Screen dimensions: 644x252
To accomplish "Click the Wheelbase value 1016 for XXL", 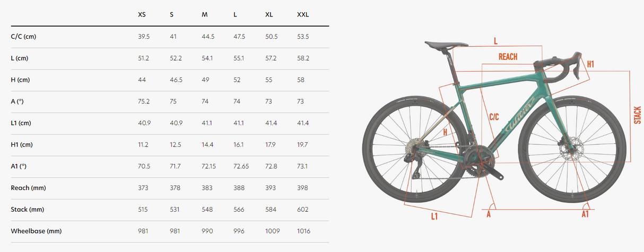I will (303, 231).
